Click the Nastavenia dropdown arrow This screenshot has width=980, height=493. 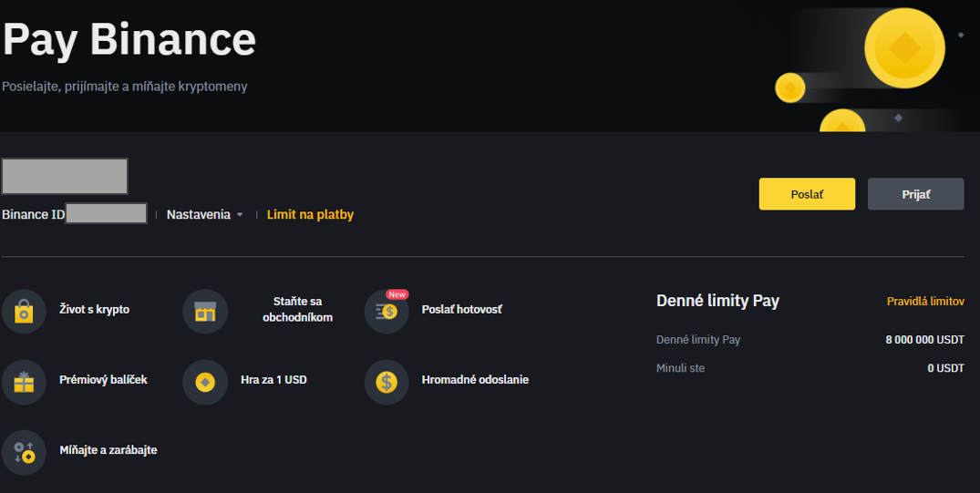pyautogui.click(x=240, y=215)
